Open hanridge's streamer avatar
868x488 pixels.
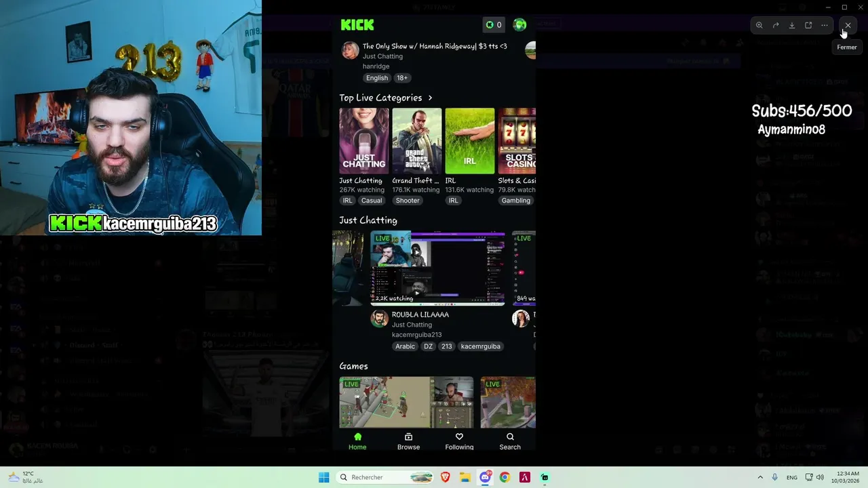350,50
